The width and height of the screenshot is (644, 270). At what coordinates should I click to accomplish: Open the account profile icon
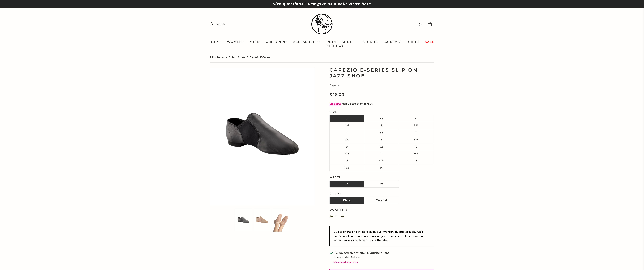(x=420, y=24)
